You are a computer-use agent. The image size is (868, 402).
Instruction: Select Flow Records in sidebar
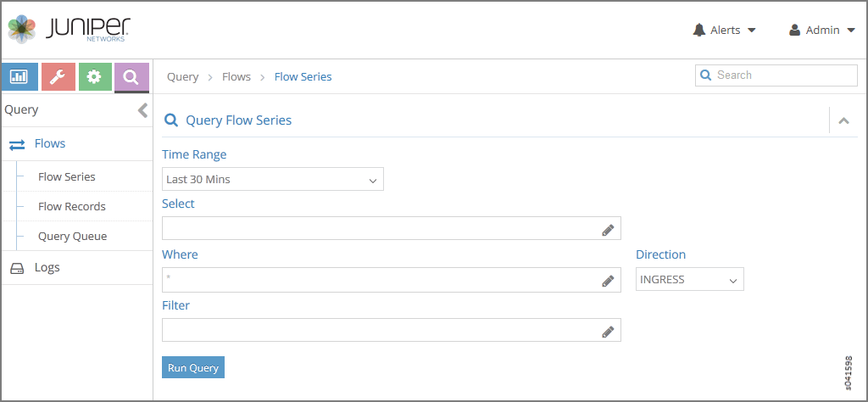(72, 207)
